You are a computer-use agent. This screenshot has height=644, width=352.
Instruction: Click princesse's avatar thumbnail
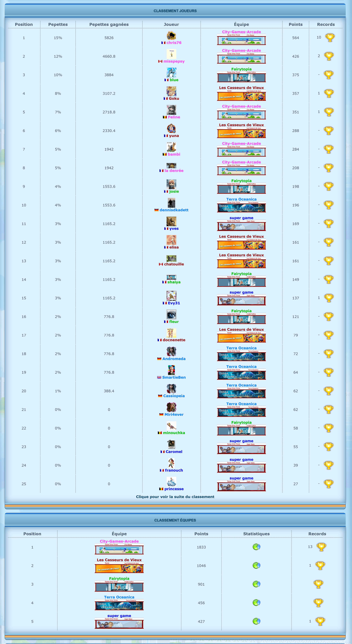point(171,482)
